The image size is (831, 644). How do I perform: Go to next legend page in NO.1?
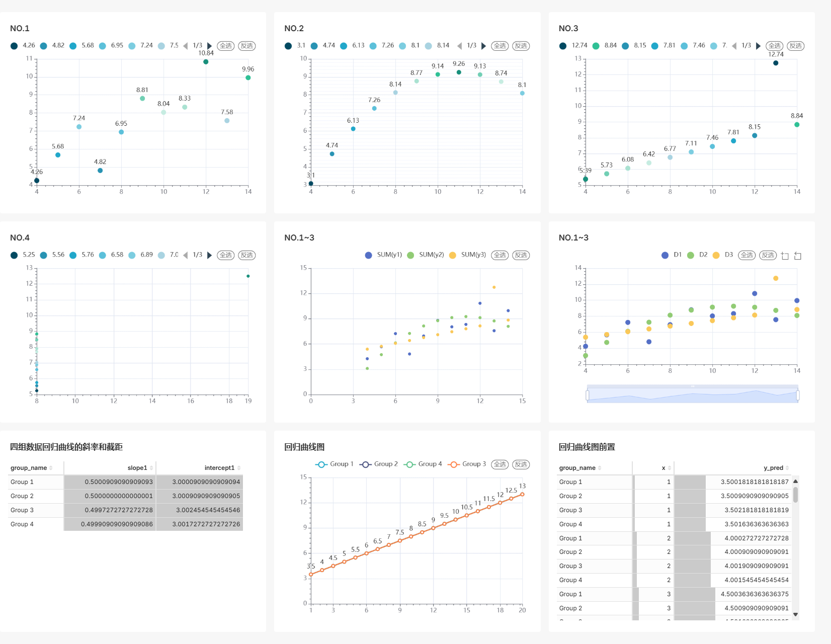pyautogui.click(x=210, y=46)
